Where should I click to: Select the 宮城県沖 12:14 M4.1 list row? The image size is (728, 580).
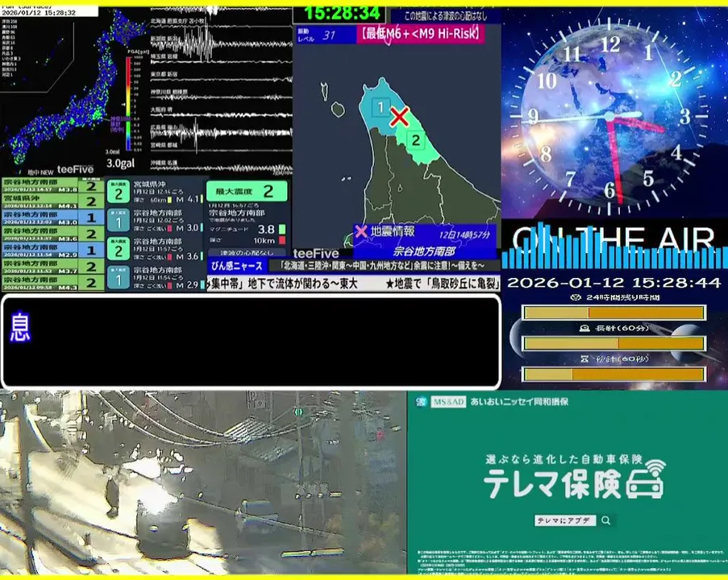[53, 201]
